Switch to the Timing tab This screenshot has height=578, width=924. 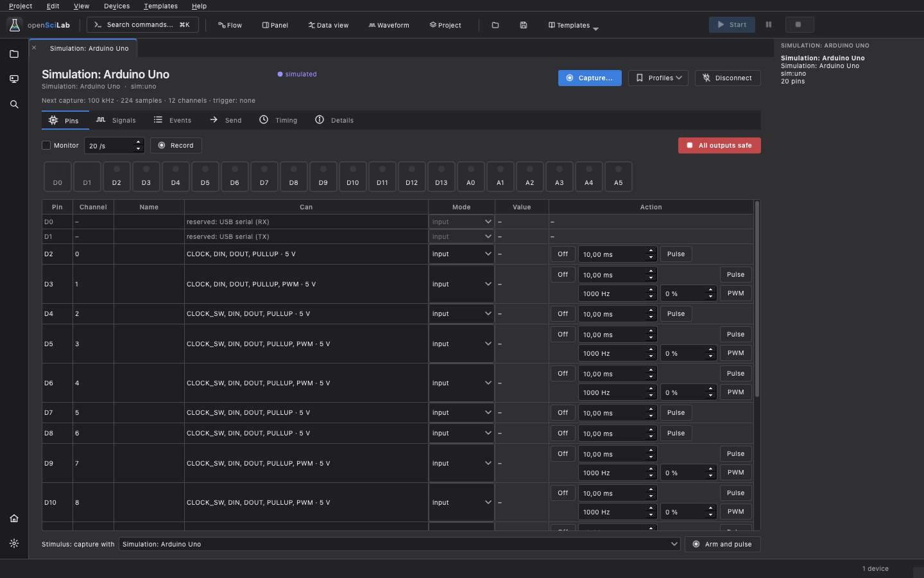tap(278, 120)
